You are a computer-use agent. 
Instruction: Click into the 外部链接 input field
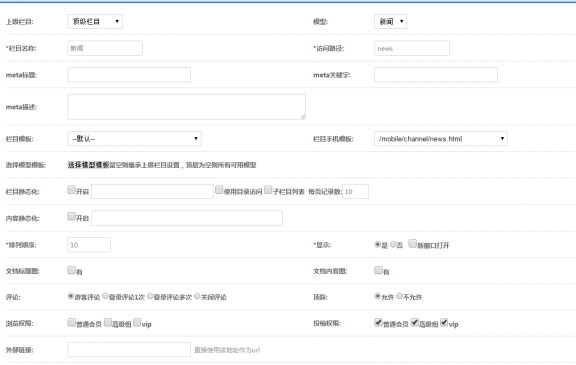click(129, 350)
